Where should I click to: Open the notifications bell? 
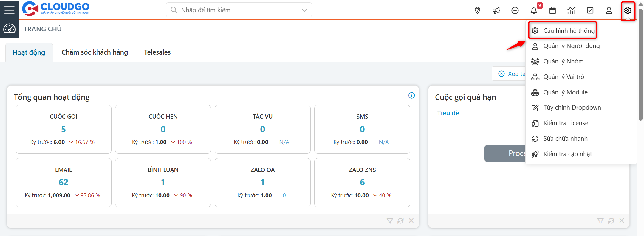coord(534,10)
